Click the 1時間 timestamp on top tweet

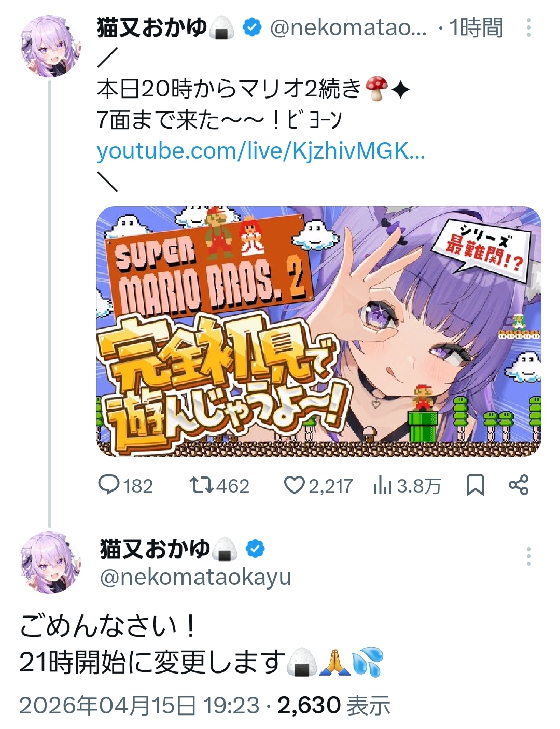point(476,27)
